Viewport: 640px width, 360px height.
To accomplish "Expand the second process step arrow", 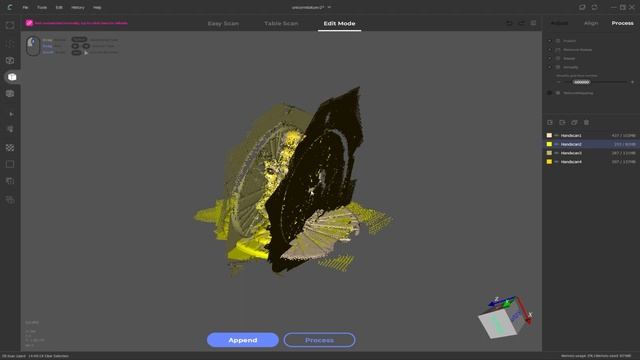I will 549,50.
